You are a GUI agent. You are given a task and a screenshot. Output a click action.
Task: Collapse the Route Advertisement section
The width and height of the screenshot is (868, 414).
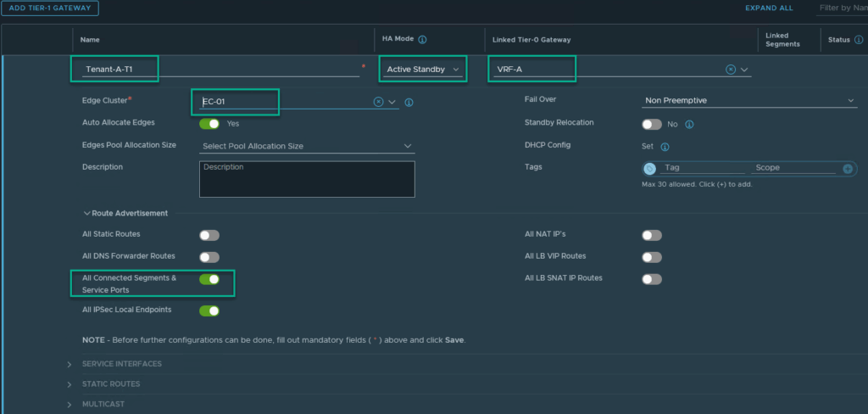click(86, 214)
